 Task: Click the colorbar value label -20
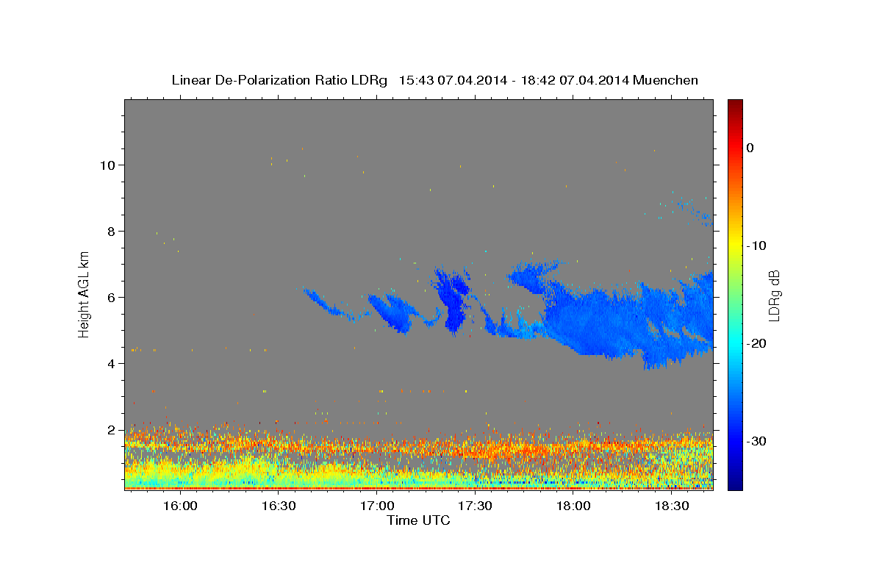coord(756,343)
